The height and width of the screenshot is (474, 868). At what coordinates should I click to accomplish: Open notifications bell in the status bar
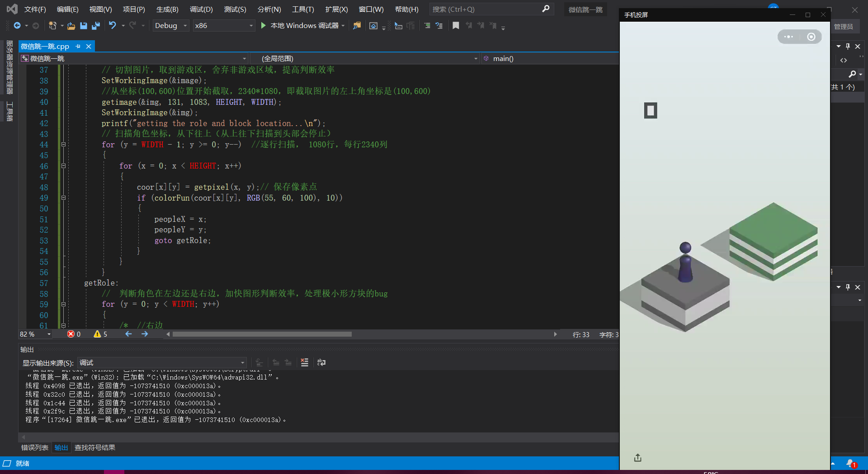(851, 464)
